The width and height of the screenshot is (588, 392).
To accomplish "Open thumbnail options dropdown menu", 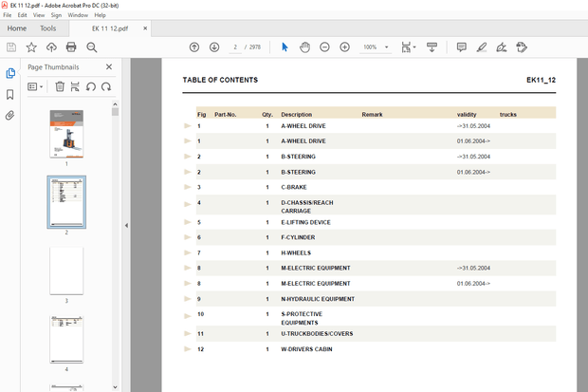I will coord(35,86).
